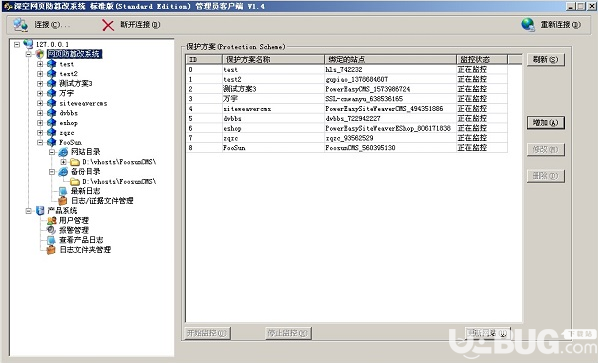
Task: Expand the siteweavercms tree node
Action: (x=40, y=103)
